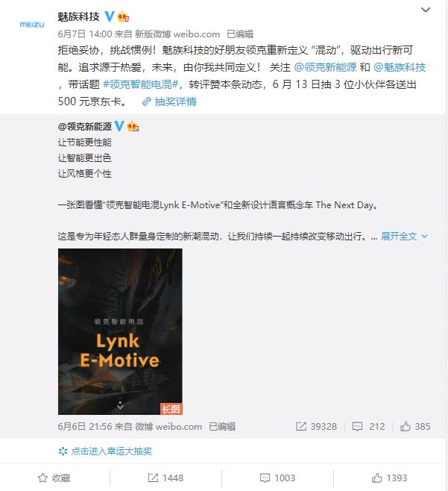
Task: Open the post options chevron at top right
Action: coord(426,10)
